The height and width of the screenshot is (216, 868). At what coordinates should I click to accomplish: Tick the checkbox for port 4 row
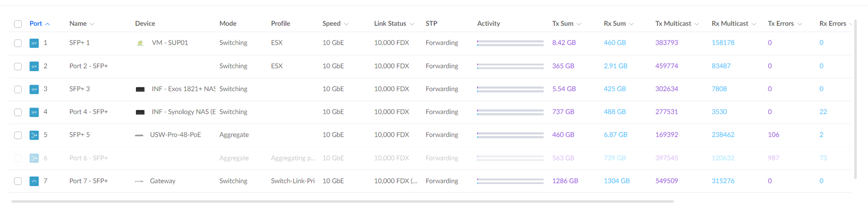click(18, 112)
